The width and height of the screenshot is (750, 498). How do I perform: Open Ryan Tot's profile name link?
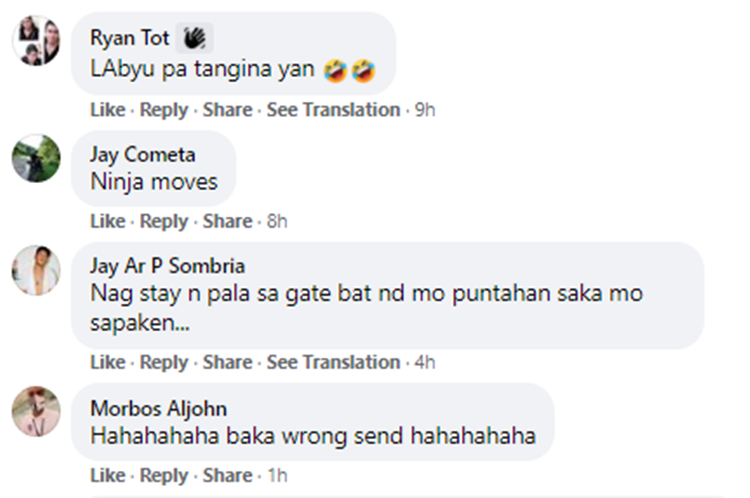pyautogui.click(x=129, y=38)
